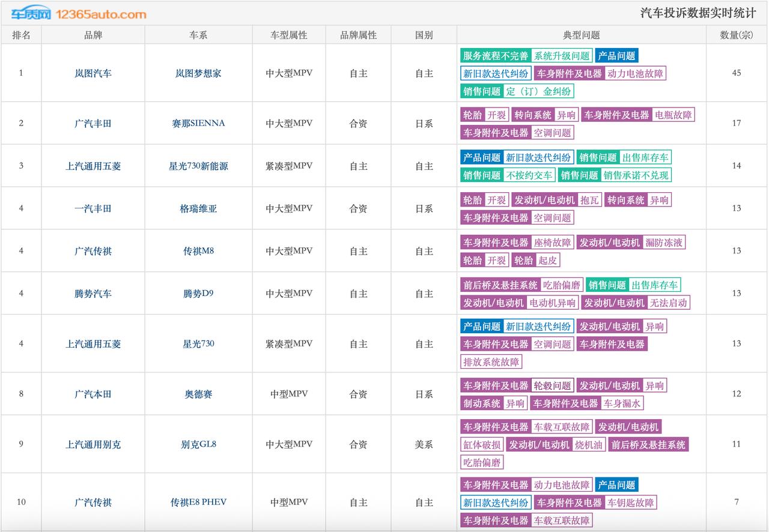Click the complaint count 14
Screen dimensions: 769x532
[x=737, y=166]
